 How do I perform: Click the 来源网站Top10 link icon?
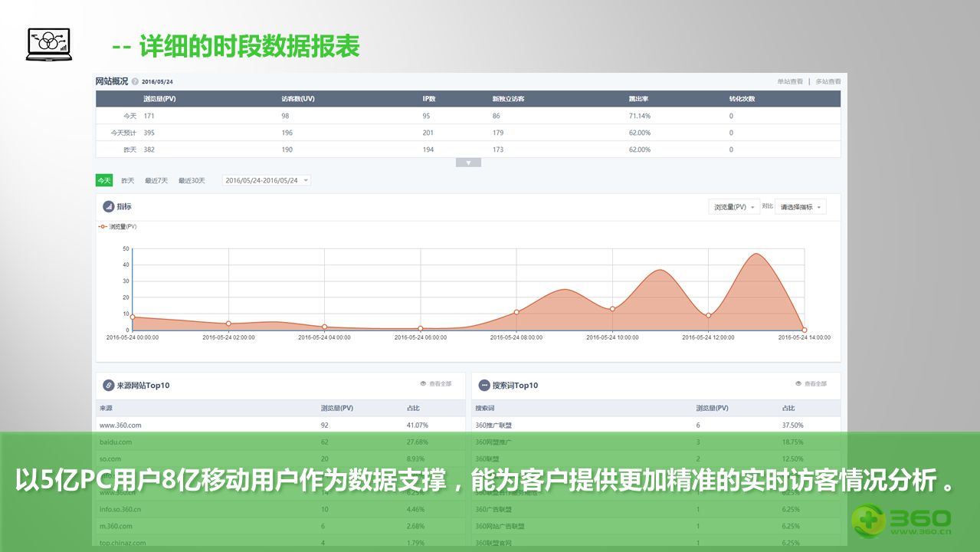point(108,385)
